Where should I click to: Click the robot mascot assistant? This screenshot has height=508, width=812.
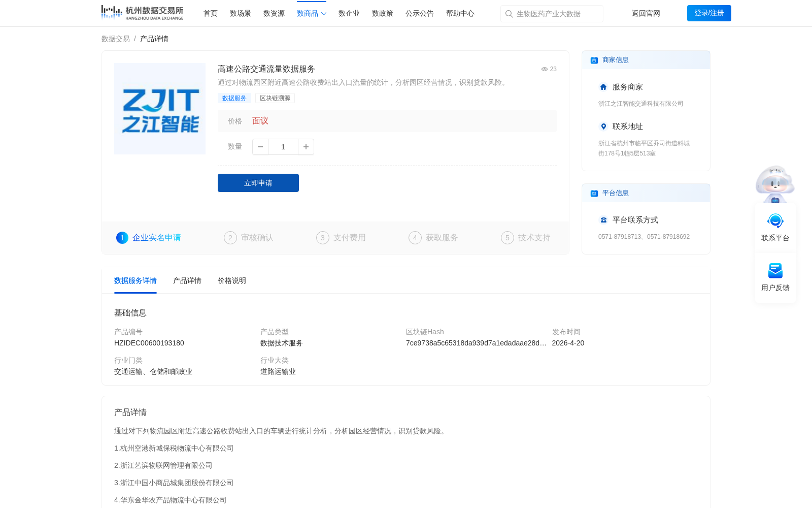coord(775,184)
